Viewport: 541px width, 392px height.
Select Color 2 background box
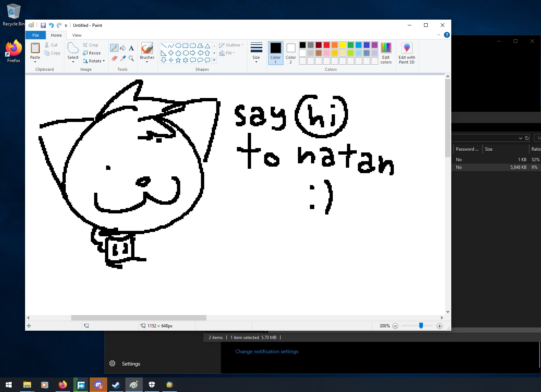[291, 53]
